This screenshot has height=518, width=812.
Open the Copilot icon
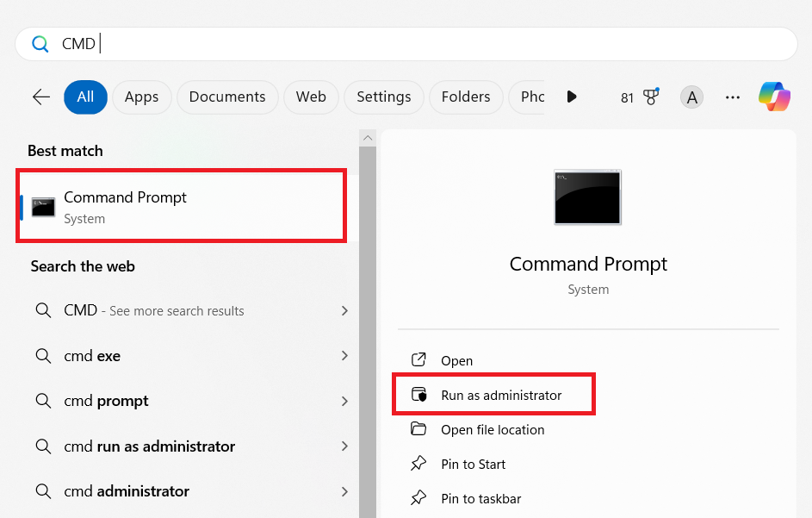[x=774, y=97]
